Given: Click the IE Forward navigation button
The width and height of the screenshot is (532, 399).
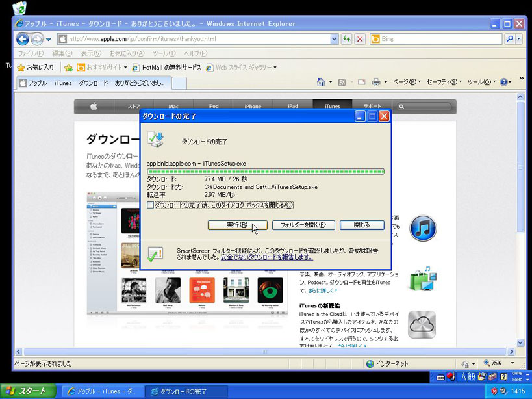Looking at the screenshot, I should click(36, 39).
